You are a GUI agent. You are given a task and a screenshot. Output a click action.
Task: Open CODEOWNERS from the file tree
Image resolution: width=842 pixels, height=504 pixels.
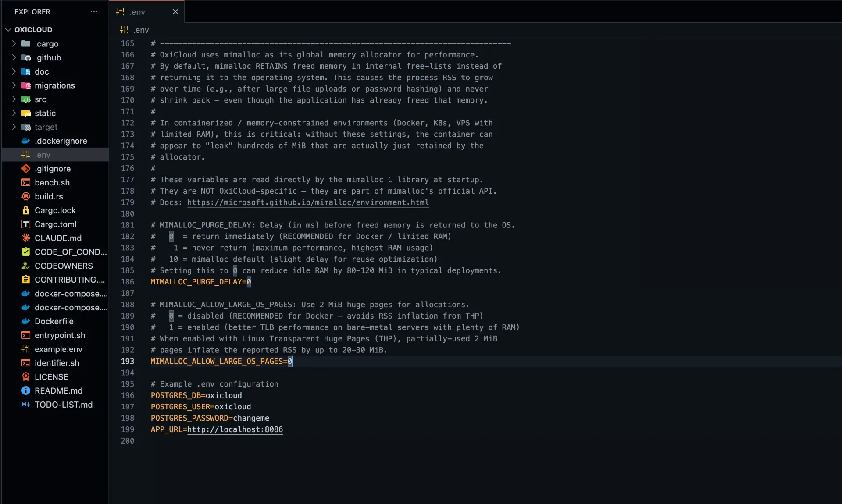[x=63, y=266]
